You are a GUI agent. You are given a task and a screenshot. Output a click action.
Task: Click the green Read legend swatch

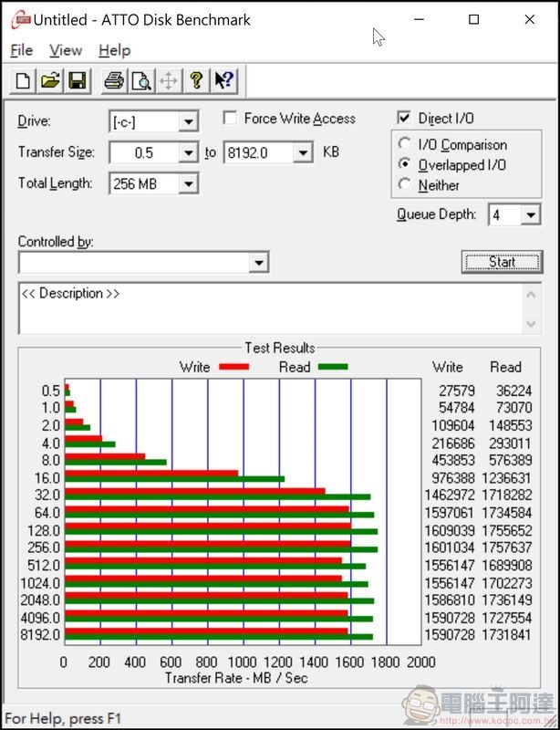(333, 367)
